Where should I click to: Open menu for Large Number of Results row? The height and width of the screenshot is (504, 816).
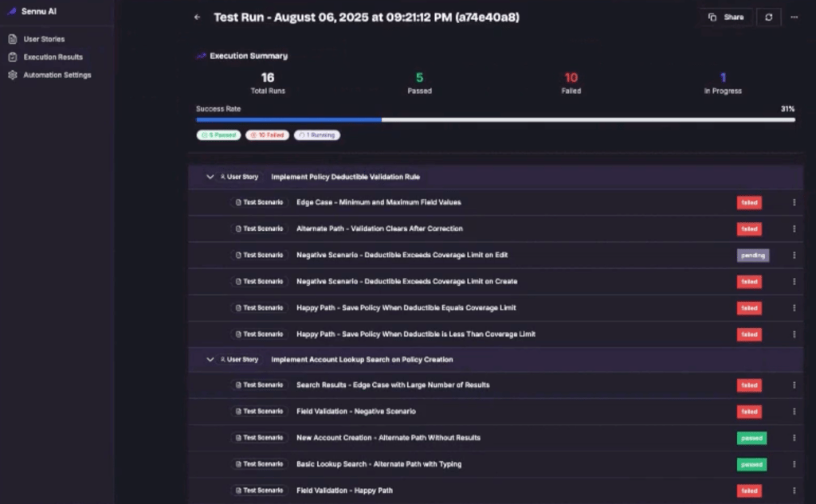794,385
